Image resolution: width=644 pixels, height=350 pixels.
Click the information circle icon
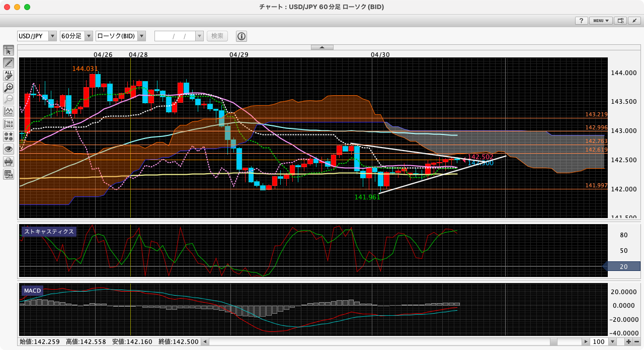(242, 36)
